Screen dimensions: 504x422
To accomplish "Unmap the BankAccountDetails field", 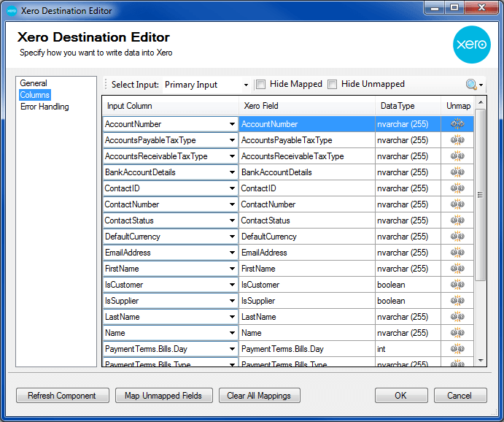I will 457,172.
